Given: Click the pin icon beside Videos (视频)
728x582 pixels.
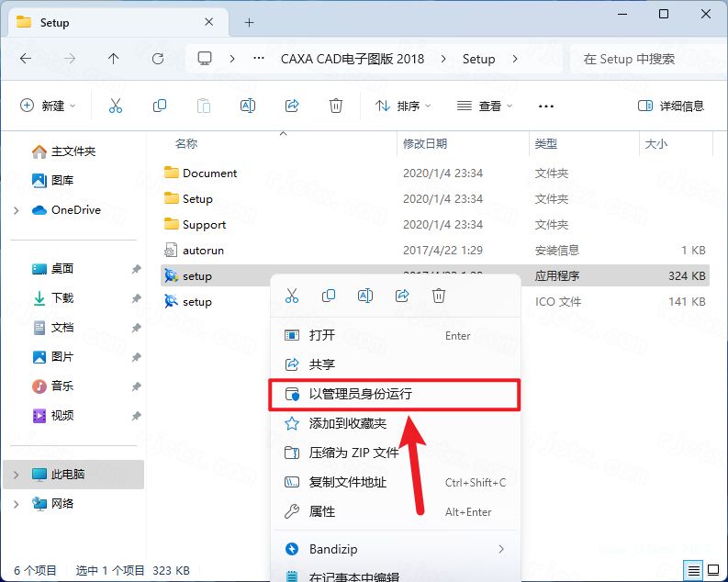Looking at the screenshot, I should (x=136, y=416).
